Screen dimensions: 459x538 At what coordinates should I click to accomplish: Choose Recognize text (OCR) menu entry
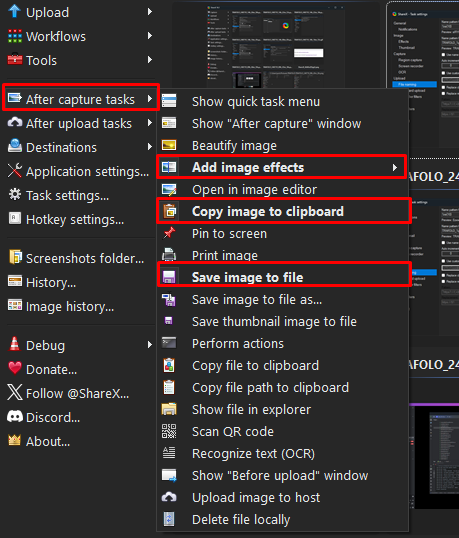(x=283, y=453)
